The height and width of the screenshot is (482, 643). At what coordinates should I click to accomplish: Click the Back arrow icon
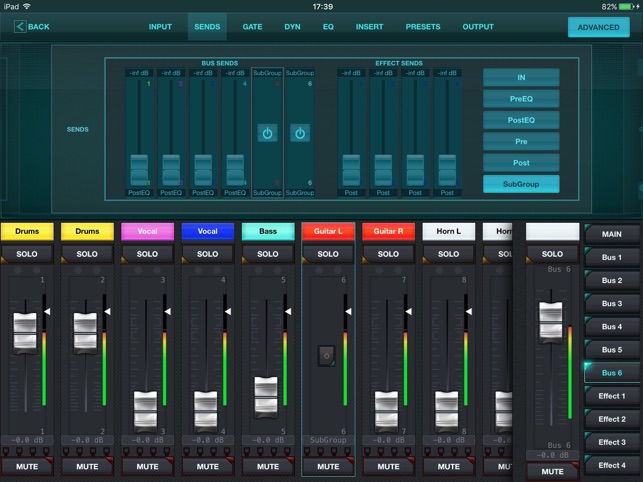[20, 27]
